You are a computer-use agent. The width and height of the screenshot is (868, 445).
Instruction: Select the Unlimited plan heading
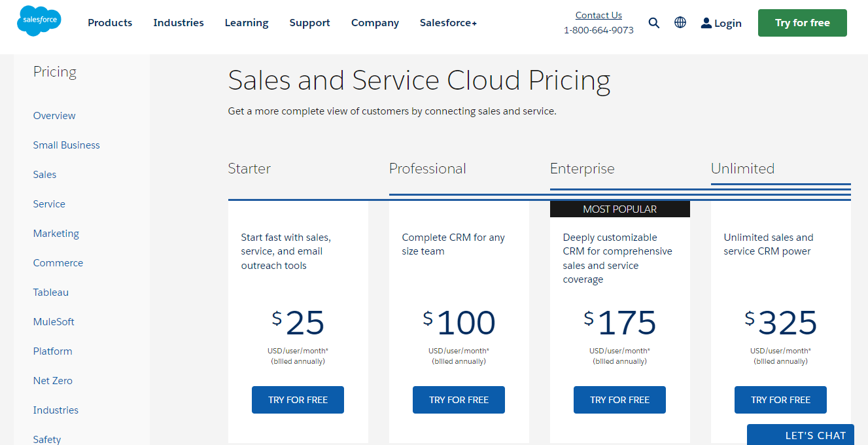pos(742,169)
